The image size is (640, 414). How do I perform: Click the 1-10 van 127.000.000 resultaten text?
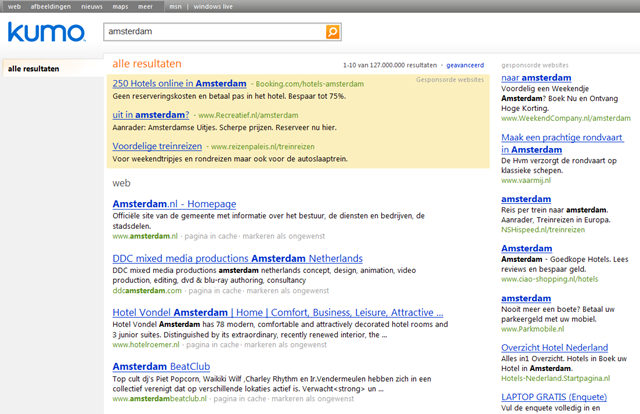click(x=390, y=65)
